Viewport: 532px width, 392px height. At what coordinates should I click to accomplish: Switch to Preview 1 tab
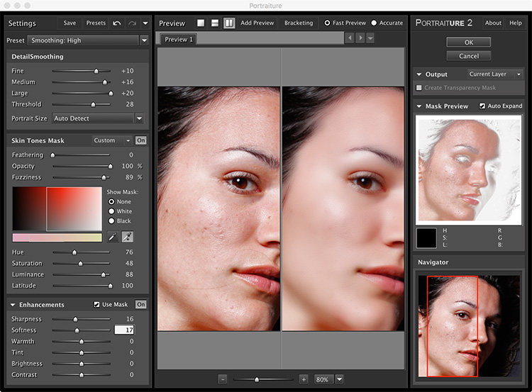coord(179,39)
